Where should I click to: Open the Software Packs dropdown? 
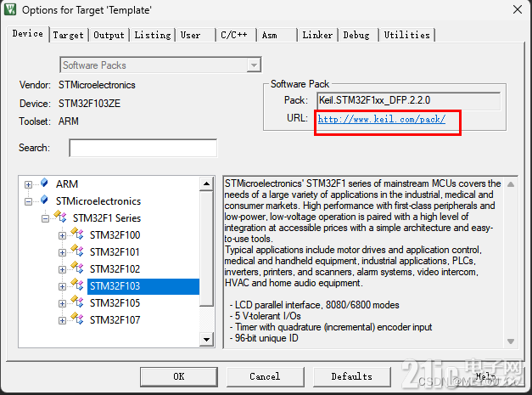click(254, 65)
